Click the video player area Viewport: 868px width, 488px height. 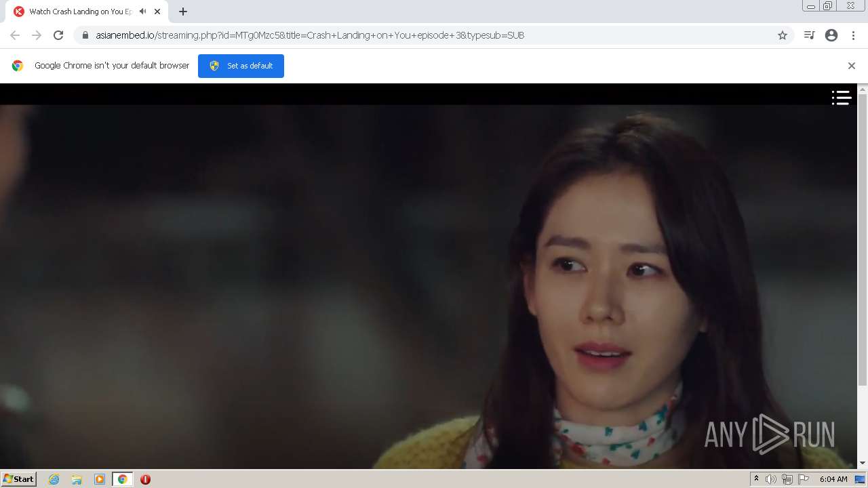coord(429,276)
